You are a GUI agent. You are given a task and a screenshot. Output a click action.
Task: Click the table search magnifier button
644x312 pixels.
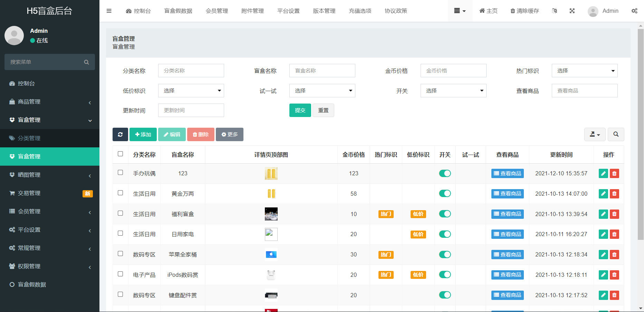616,134
